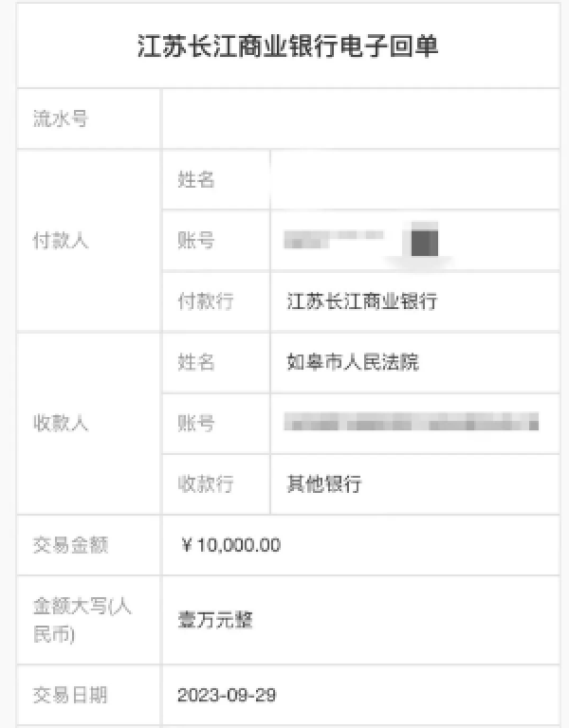Select the 流水号 label cell
This screenshot has height=728, width=569.
pyautogui.click(x=61, y=118)
